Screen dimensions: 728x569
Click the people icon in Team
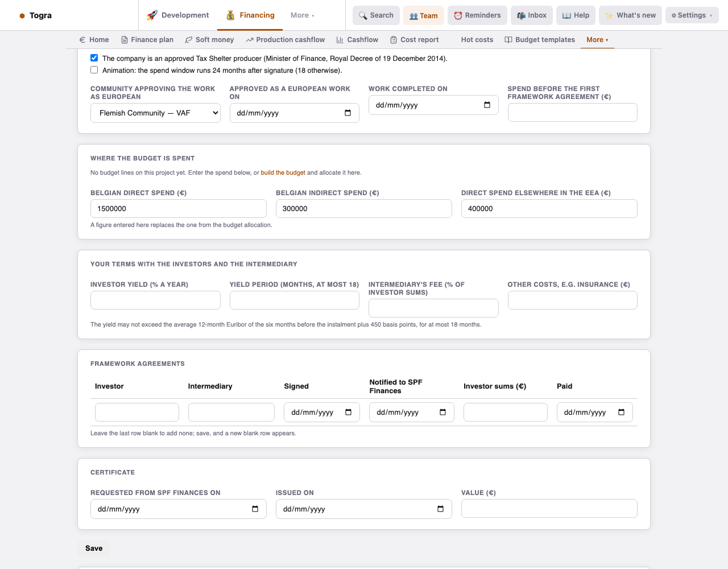pos(413,16)
